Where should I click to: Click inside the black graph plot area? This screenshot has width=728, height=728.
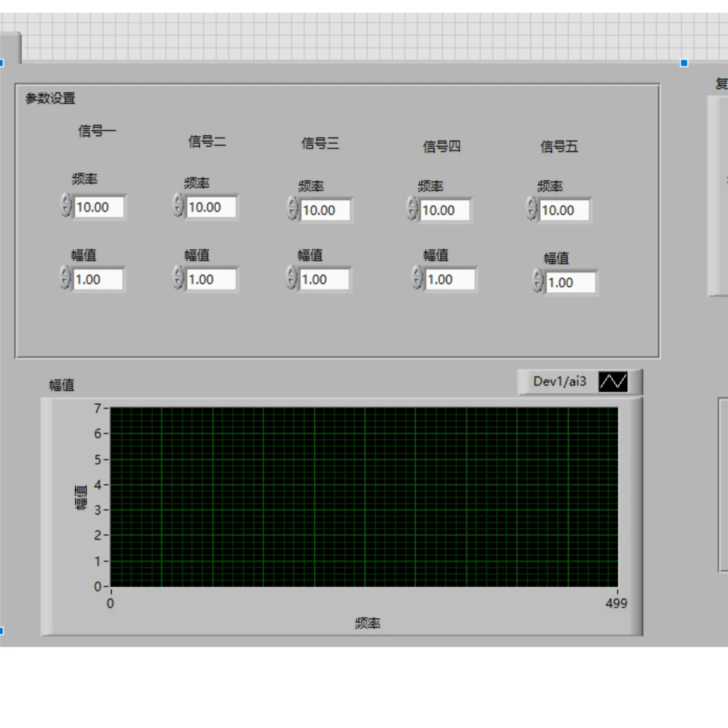point(364,497)
